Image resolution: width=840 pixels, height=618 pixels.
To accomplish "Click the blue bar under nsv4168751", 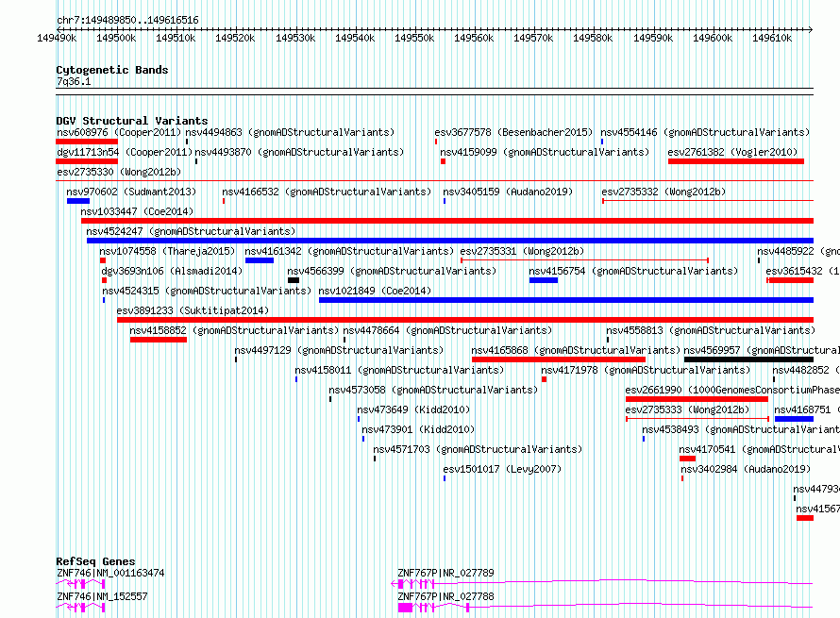I will pyautogui.click(x=794, y=419).
